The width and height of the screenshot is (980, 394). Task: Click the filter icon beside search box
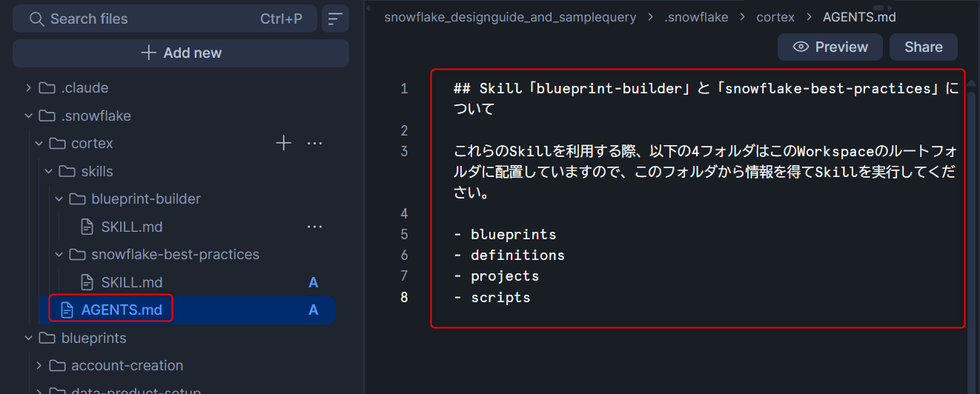[335, 19]
